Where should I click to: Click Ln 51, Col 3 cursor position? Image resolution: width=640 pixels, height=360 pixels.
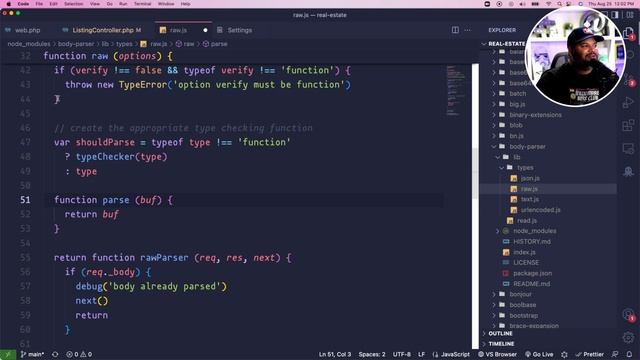point(335,354)
